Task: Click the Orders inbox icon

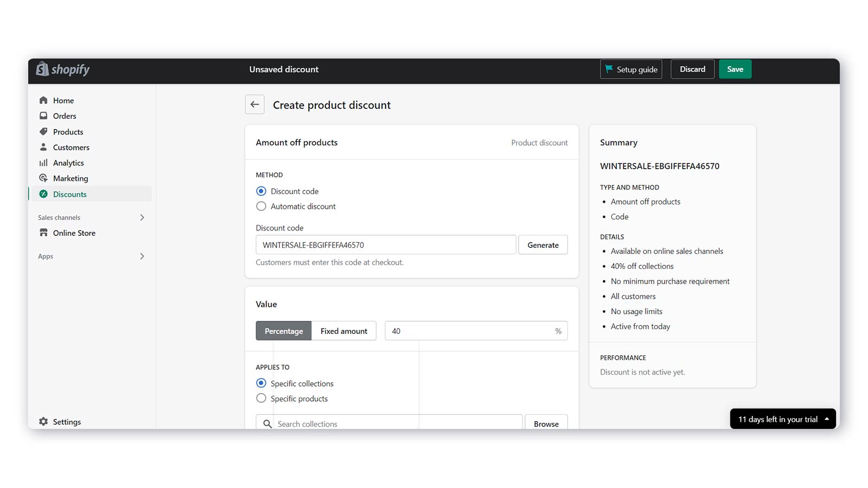Action: [x=43, y=115]
